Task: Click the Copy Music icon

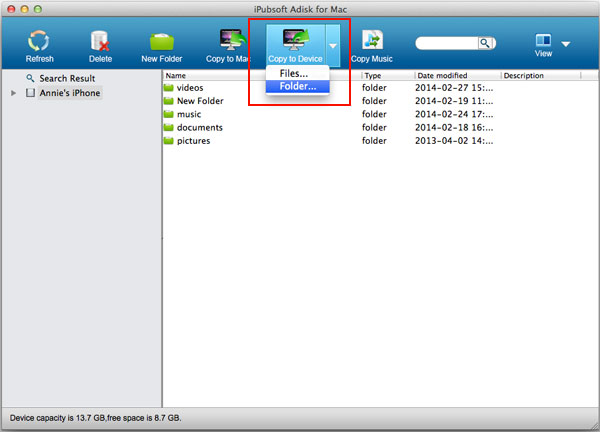Action: [x=372, y=40]
